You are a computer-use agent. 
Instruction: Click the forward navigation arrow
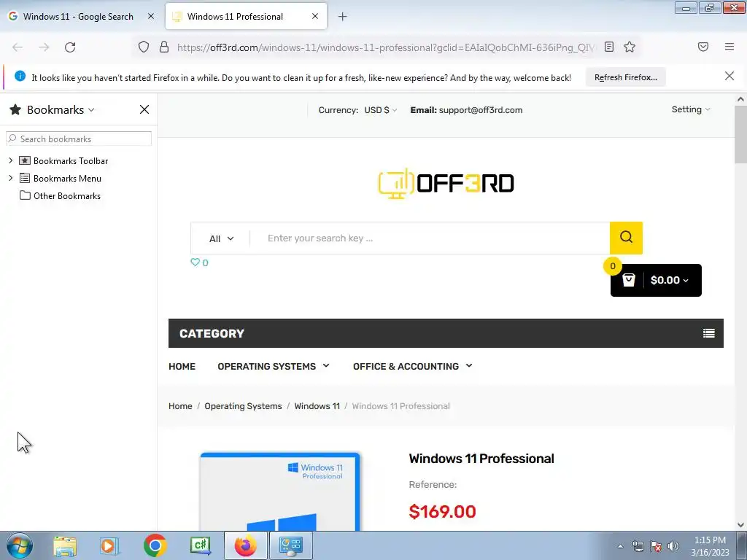click(x=44, y=47)
